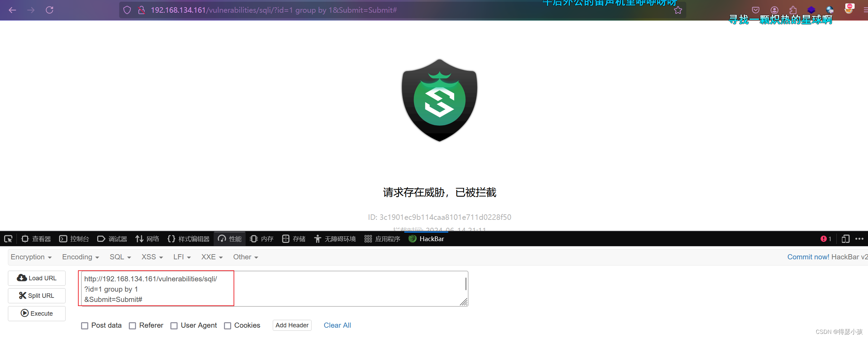Click the browser address bar URL
Screen dimensions: 868x338
coord(274,10)
